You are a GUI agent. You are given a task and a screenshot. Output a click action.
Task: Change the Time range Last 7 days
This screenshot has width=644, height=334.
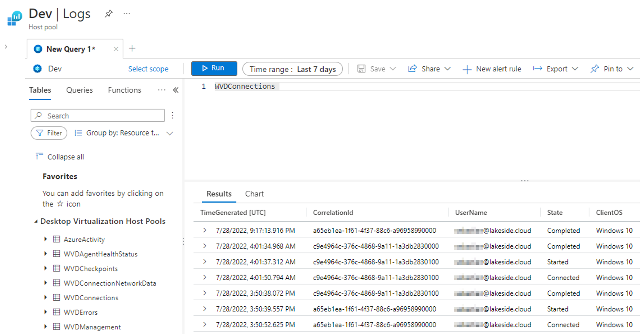coord(293,69)
